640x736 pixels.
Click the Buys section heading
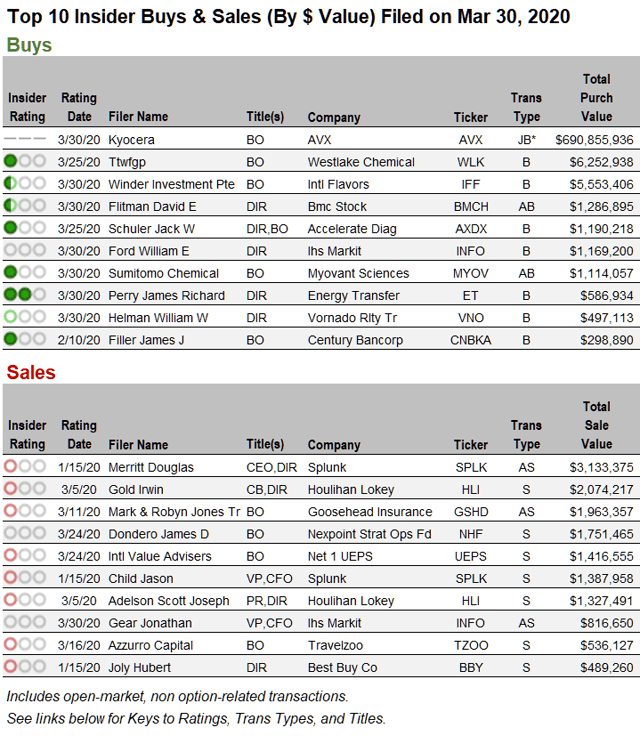coord(29,45)
